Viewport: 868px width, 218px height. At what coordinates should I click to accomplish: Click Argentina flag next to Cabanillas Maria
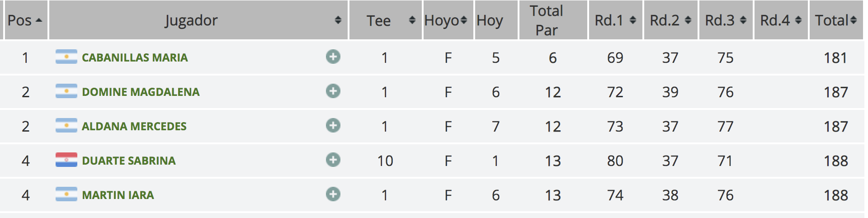(x=66, y=57)
